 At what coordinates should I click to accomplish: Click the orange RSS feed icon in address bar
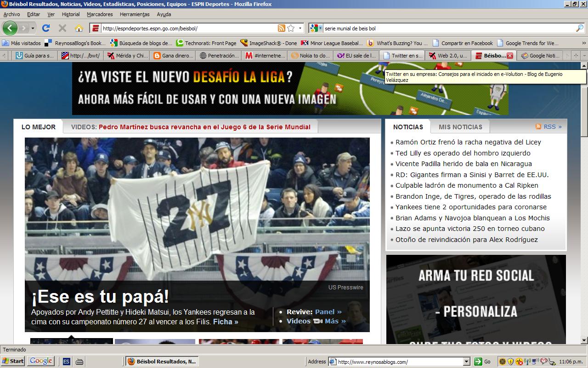281,28
